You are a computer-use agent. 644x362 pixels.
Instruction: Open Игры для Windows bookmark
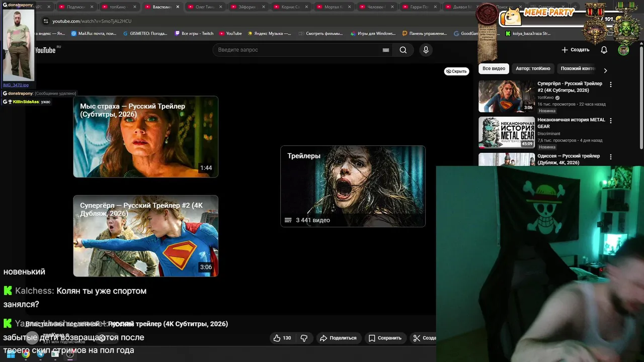(x=373, y=34)
